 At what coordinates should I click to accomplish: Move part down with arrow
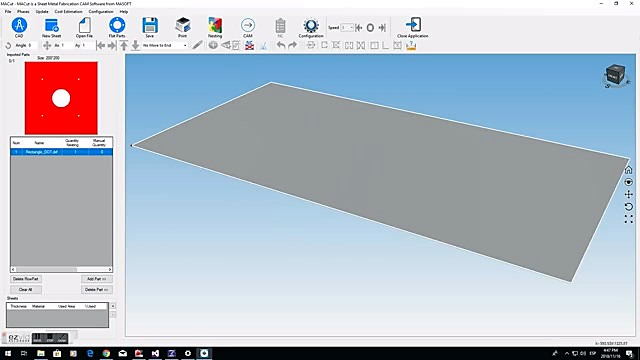coord(136,45)
